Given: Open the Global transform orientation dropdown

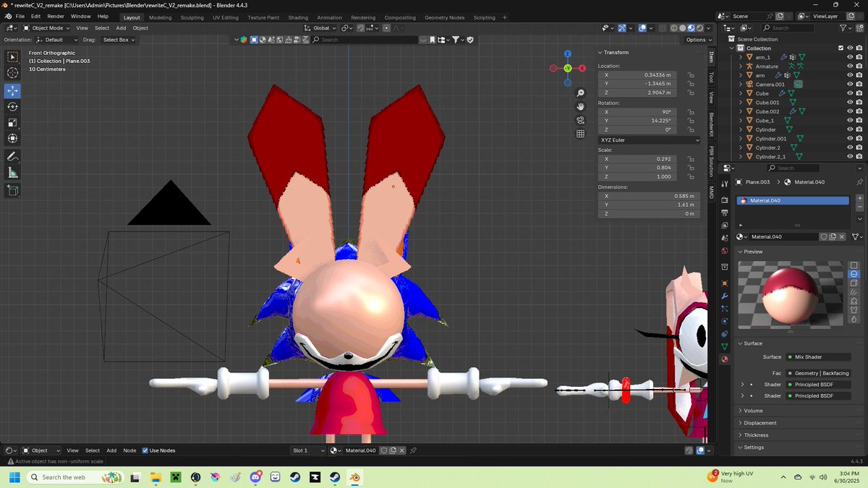Looking at the screenshot, I should tap(320, 28).
